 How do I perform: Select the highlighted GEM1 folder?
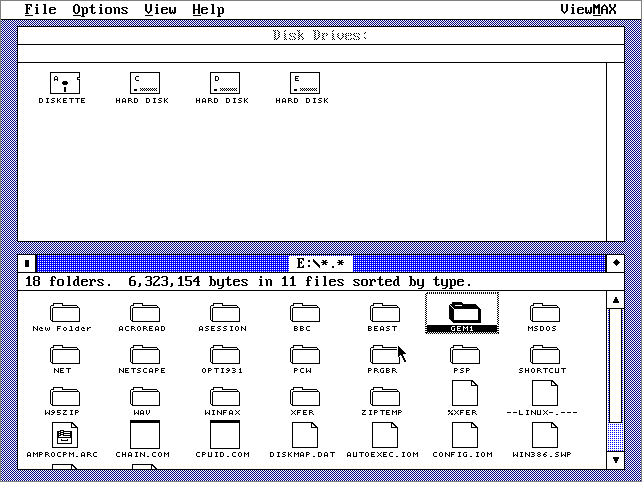click(x=462, y=312)
